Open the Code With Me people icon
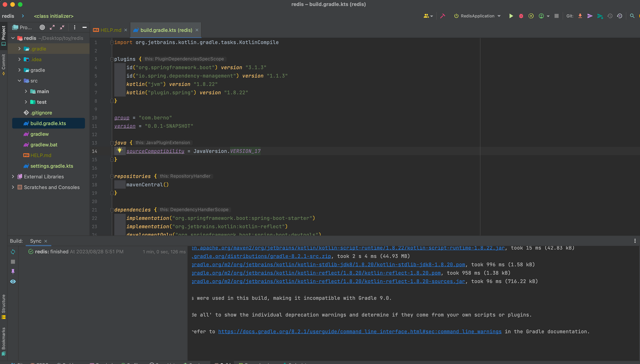640x364 pixels. (428, 16)
